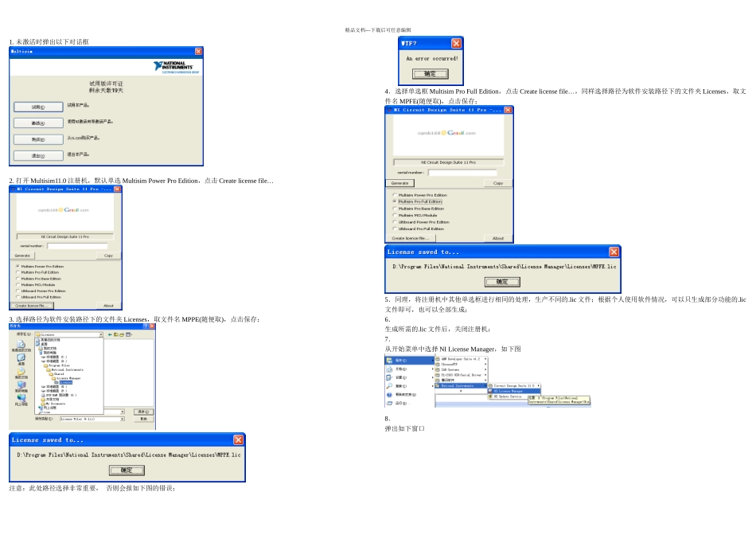This screenshot has height=535, width=756.
Task: Expand Circuit Design Suite 11.0 submenu
Action: [514, 386]
